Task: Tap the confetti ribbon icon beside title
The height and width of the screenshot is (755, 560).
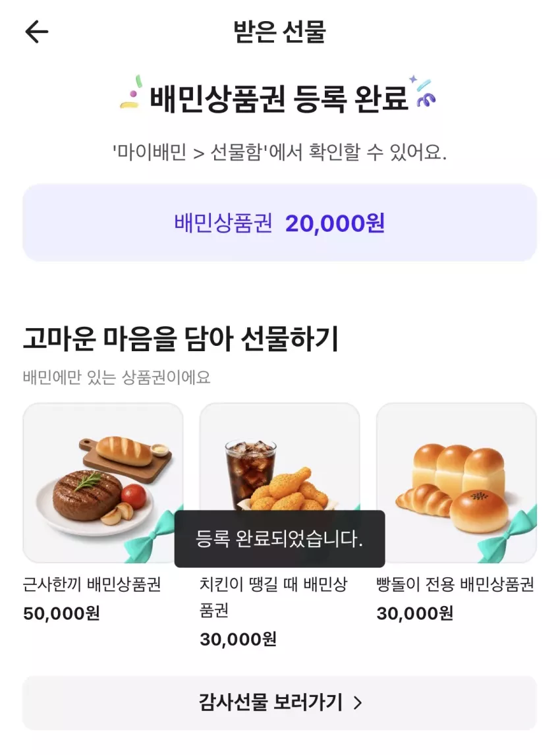Action: [x=423, y=91]
